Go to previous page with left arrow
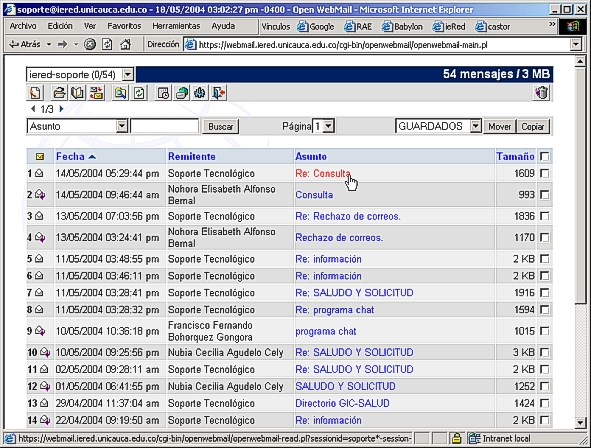The width and height of the screenshot is (591, 448). click(x=33, y=109)
